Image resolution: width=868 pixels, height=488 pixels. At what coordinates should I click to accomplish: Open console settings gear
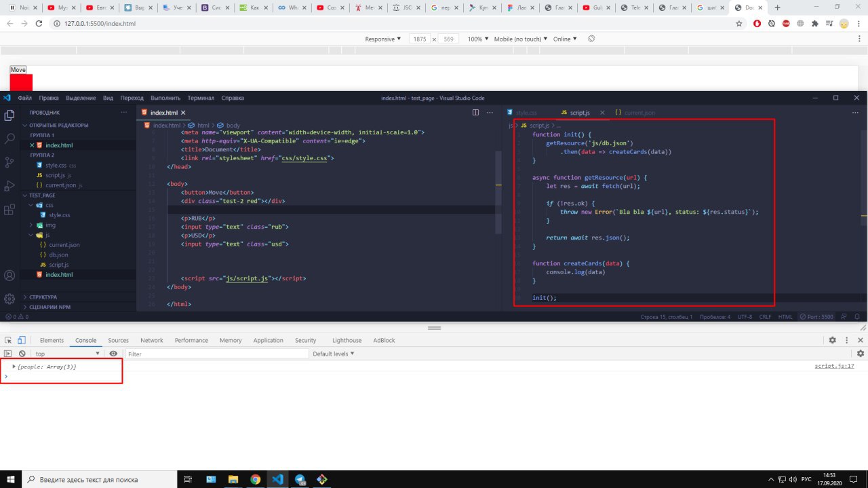tap(861, 354)
